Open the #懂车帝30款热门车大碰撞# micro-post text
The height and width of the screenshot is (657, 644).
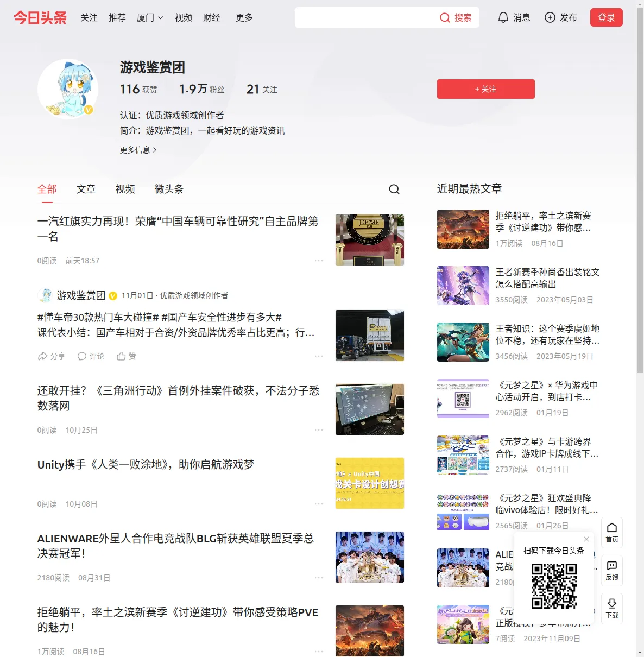[x=176, y=325]
